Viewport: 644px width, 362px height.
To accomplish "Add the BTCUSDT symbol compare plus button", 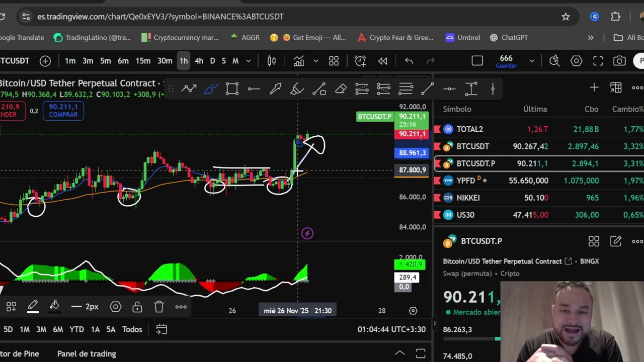I will (45, 61).
